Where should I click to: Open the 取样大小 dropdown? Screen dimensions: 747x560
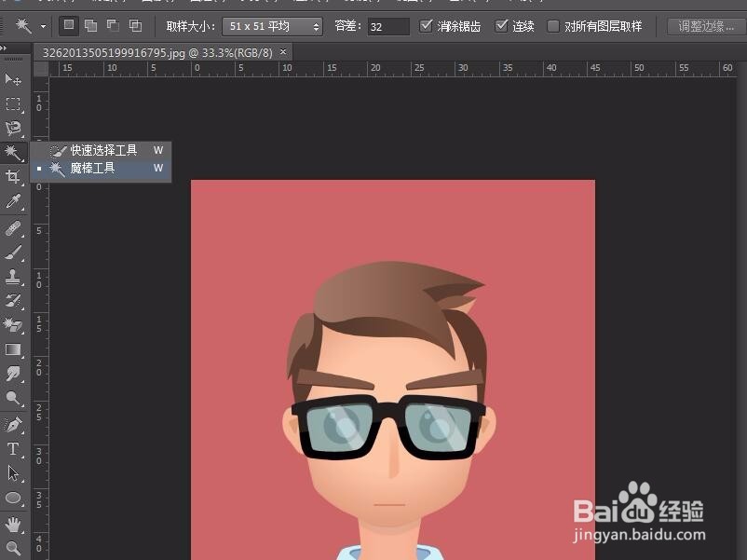[272, 26]
